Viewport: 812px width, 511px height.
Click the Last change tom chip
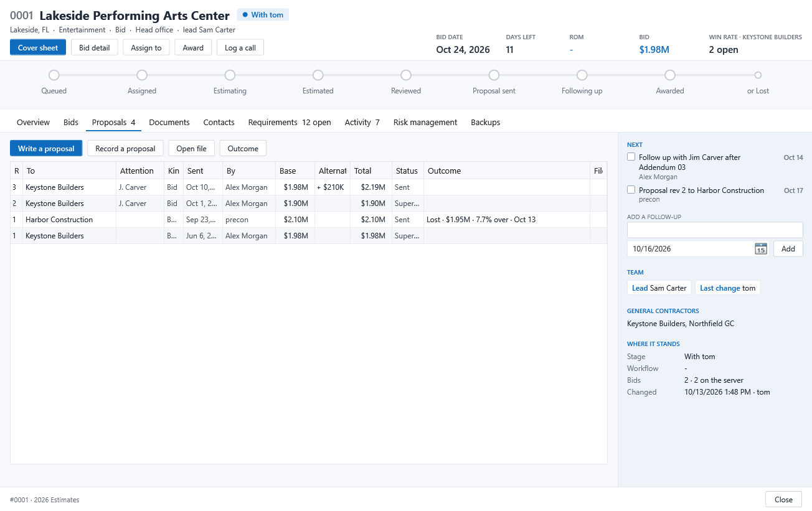tap(728, 288)
